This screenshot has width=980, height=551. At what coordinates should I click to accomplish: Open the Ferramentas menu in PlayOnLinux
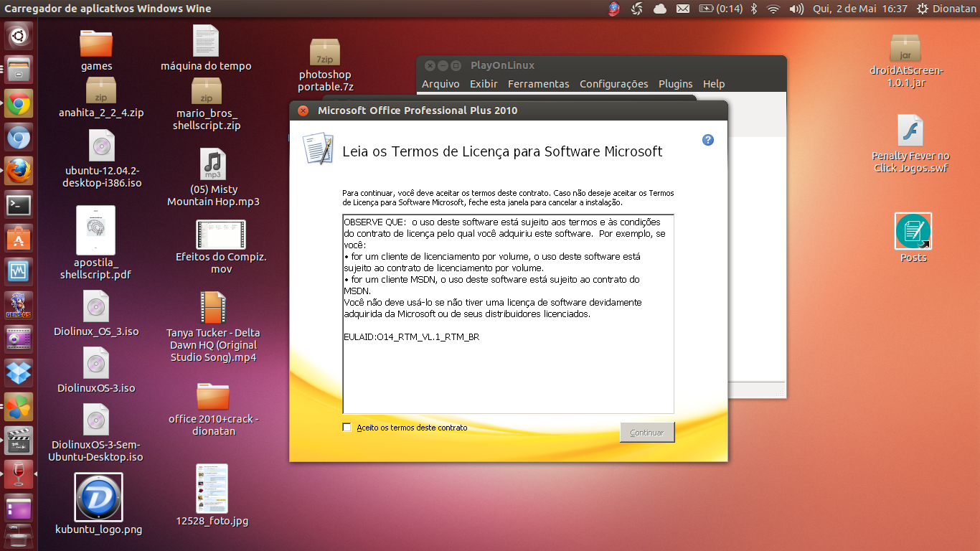(538, 84)
